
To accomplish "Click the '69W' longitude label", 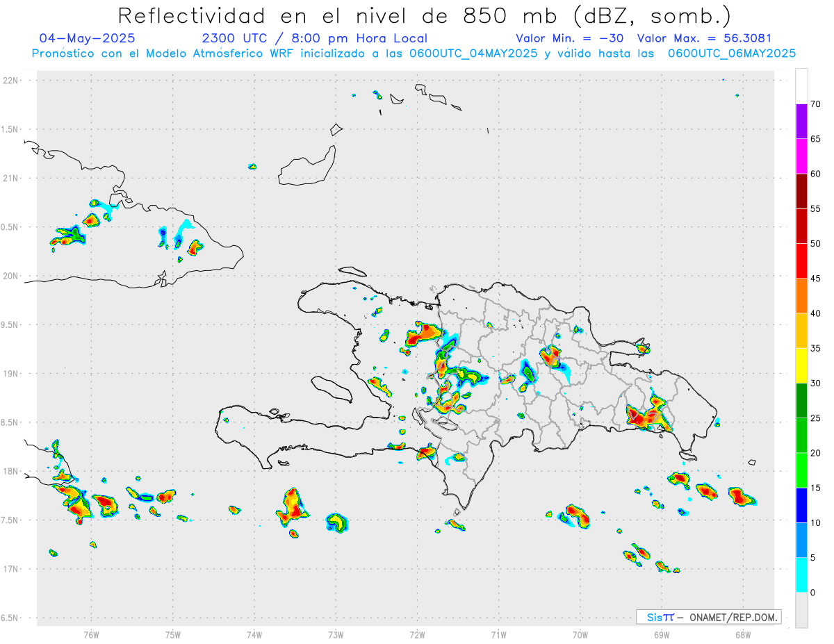I will [662, 635].
